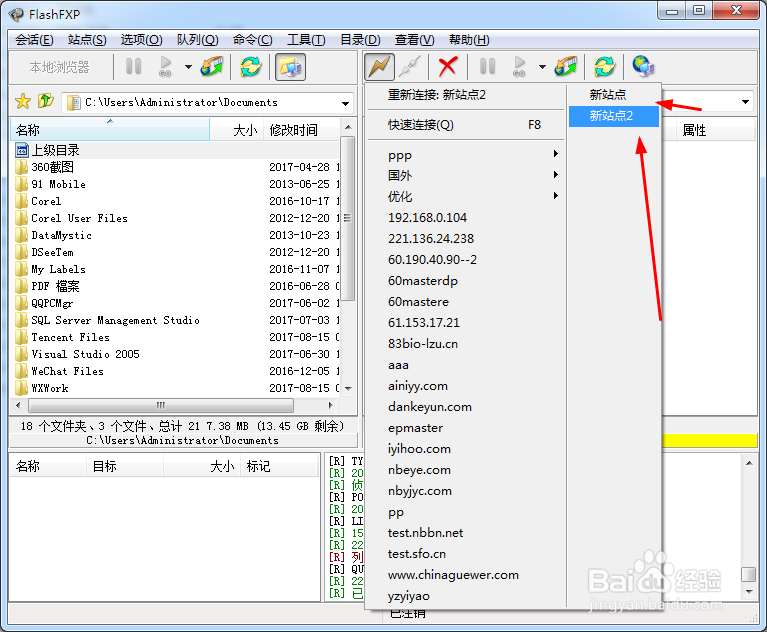Viewport: 767px width, 632px height.
Task: Choose 重新连接: 新站点2
Action: 466,94
